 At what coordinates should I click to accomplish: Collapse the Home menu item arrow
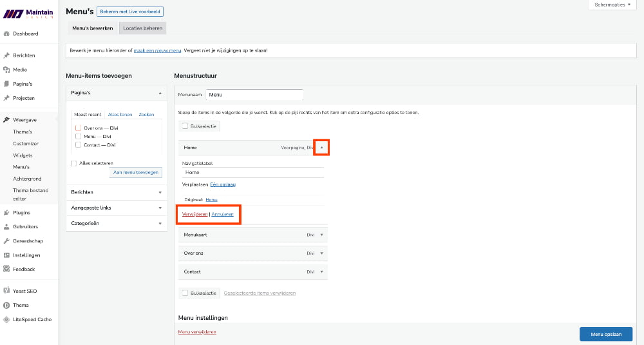[321, 147]
